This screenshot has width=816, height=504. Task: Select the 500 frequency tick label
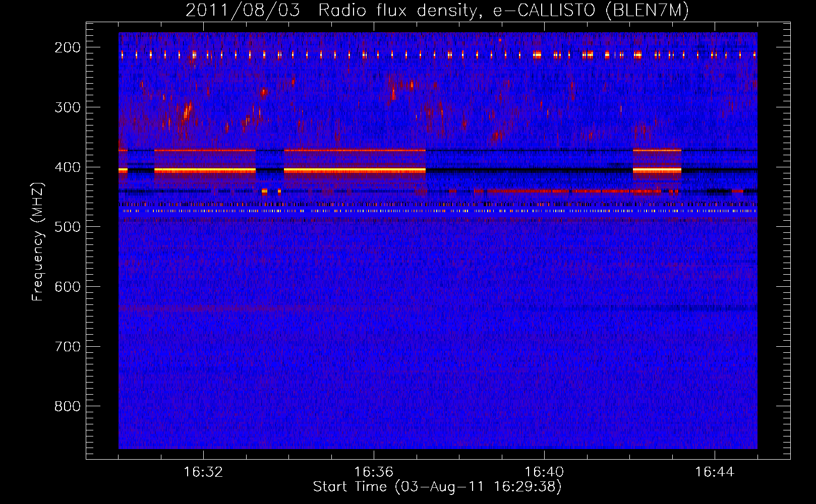click(x=68, y=227)
